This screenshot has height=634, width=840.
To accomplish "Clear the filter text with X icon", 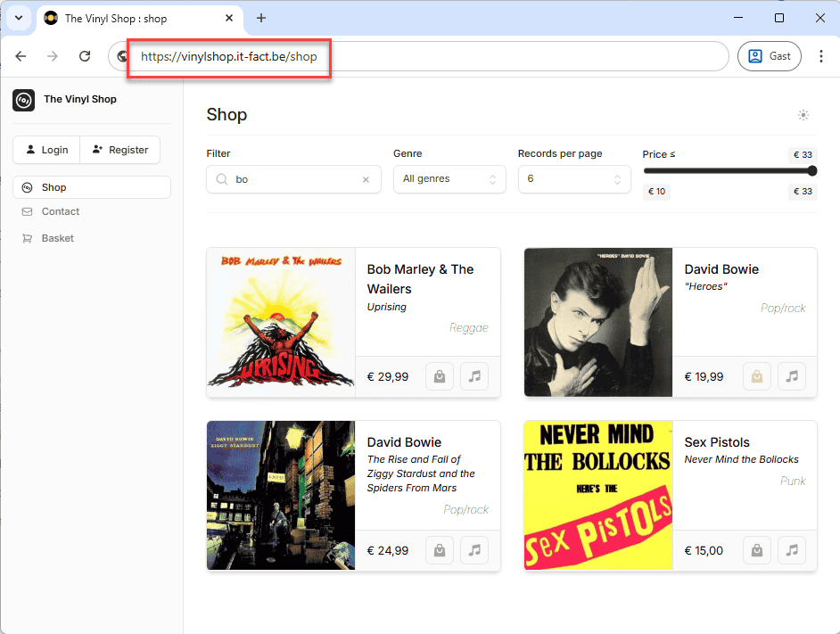I will tap(366, 179).
